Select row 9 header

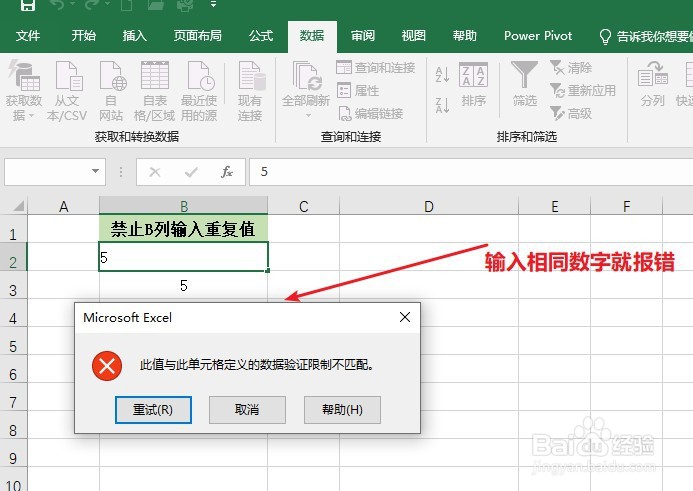[13, 453]
